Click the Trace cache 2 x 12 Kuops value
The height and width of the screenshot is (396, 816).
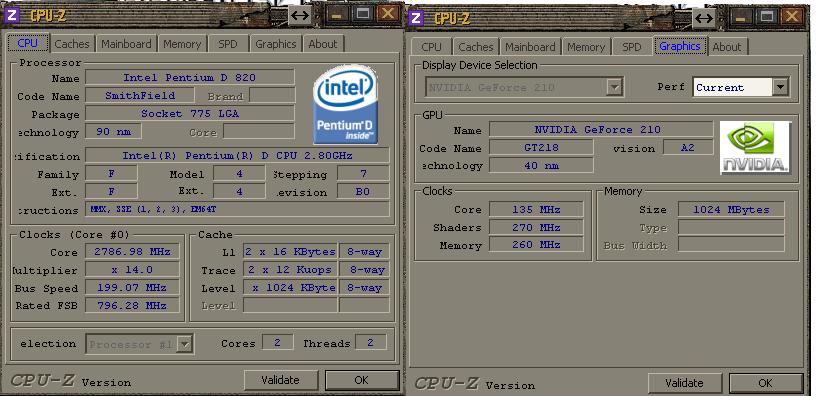pyautogui.click(x=290, y=270)
